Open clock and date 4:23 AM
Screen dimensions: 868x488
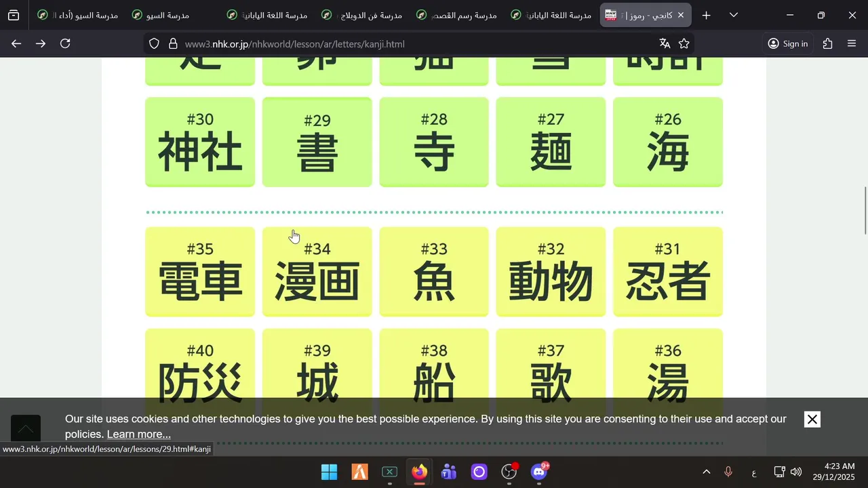point(834,472)
